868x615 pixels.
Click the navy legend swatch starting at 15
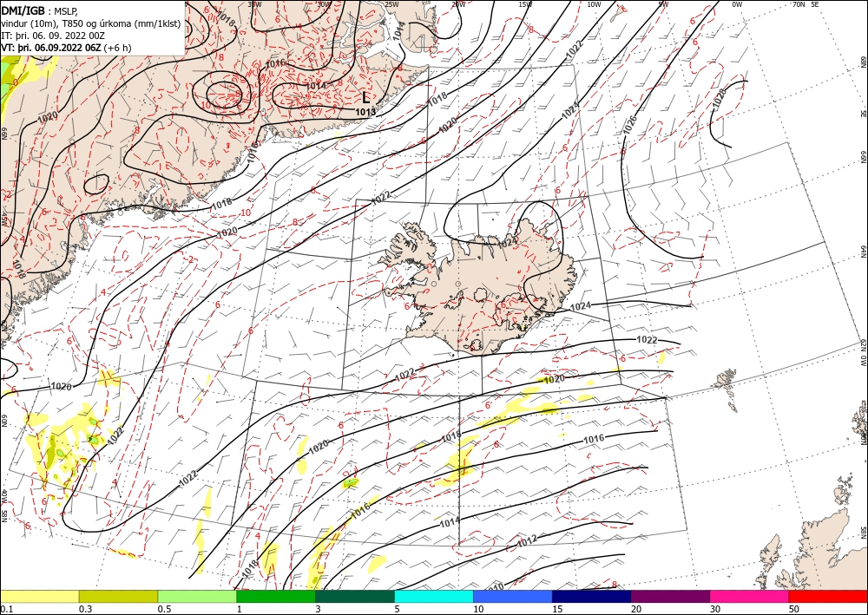(592, 596)
